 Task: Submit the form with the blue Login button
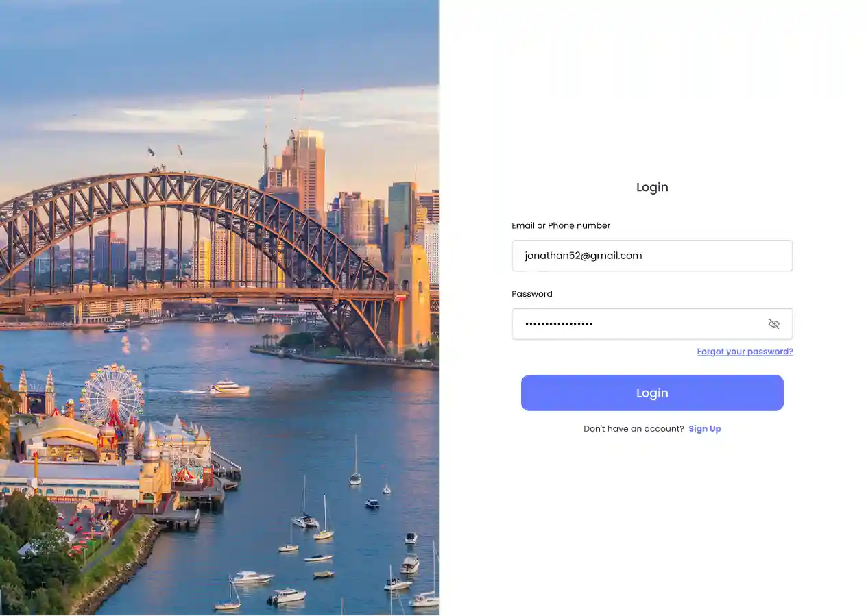click(x=652, y=393)
